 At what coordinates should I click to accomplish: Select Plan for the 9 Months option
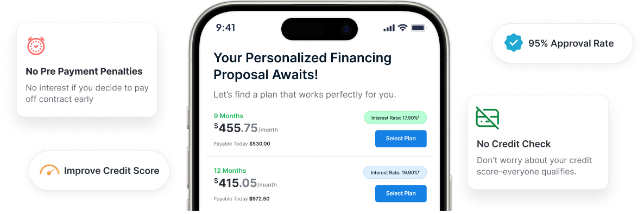(401, 139)
